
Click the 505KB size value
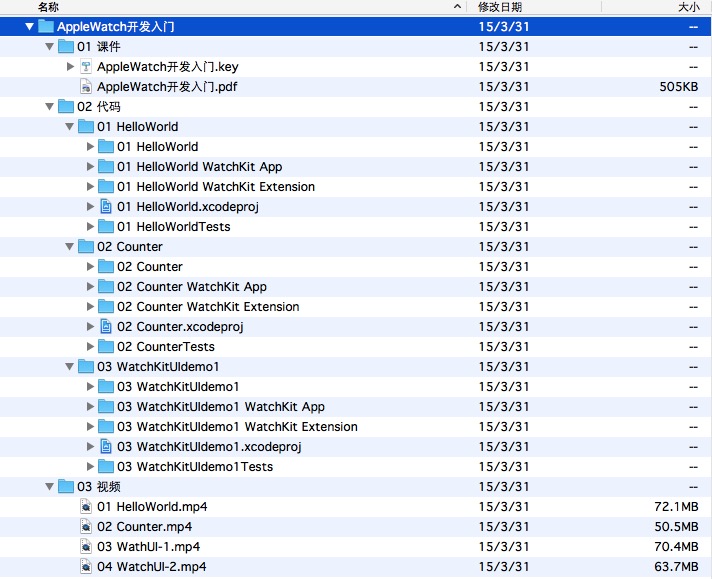679,87
